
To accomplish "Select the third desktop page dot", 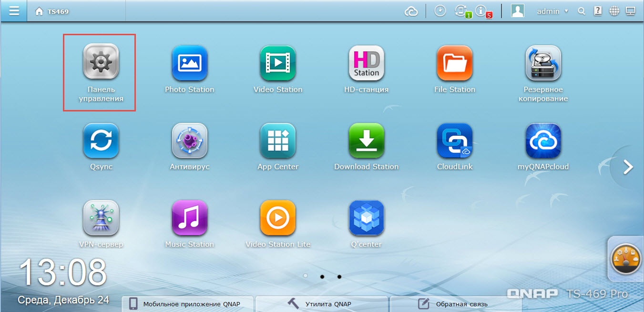I will tap(339, 276).
